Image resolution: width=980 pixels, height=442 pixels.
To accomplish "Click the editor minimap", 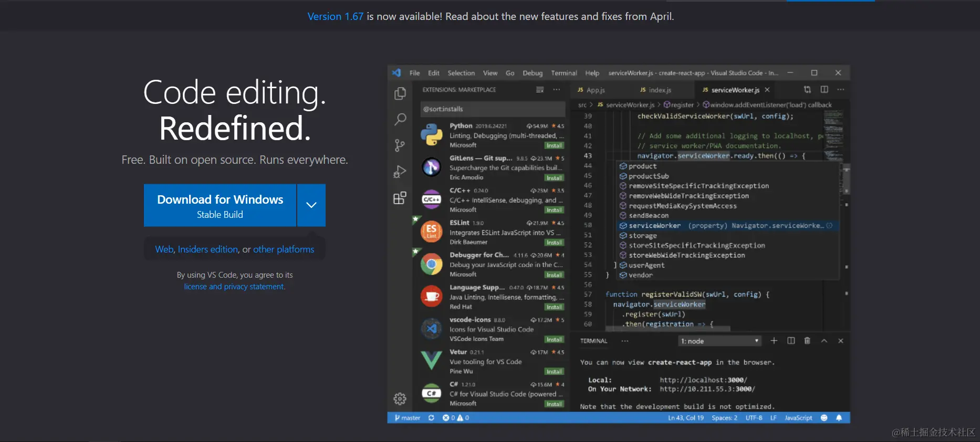I will point(833,136).
